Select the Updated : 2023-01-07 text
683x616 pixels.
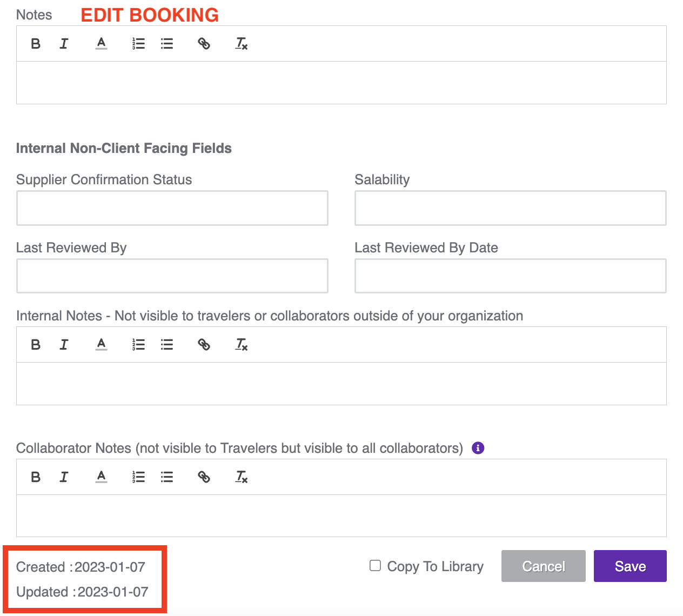point(82,592)
